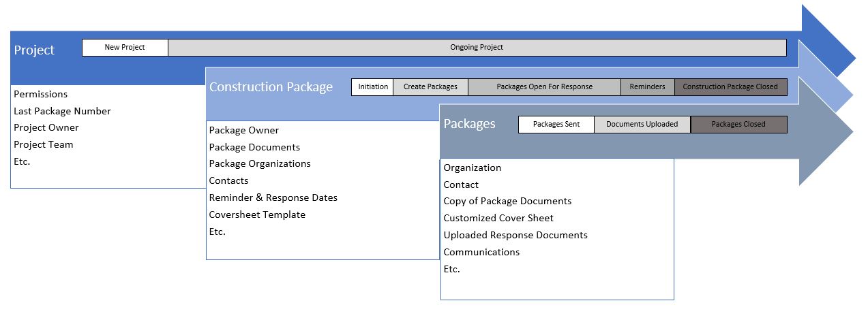
Task: Select the Packages Closed stage box
Action: click(738, 125)
